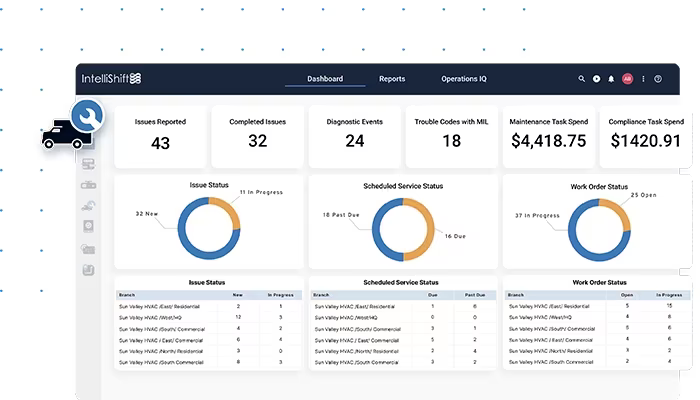Open notifications bell icon
The image size is (700, 400).
pyautogui.click(x=611, y=79)
